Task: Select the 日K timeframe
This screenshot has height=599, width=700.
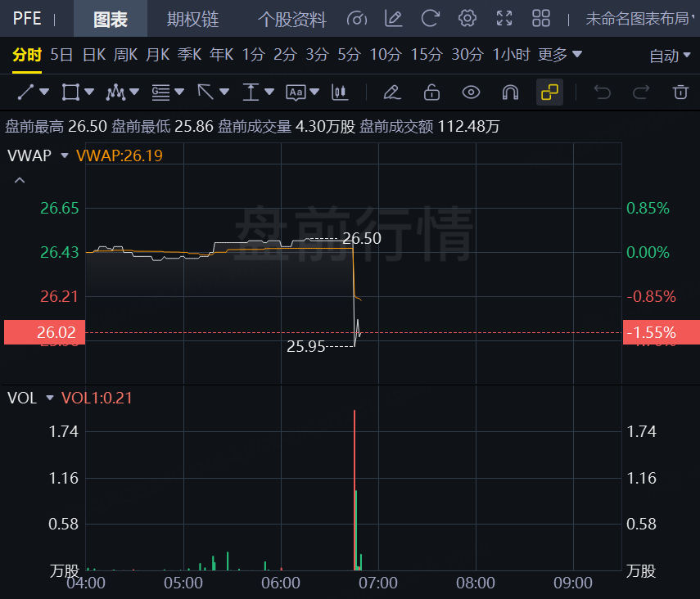Action: [93, 55]
